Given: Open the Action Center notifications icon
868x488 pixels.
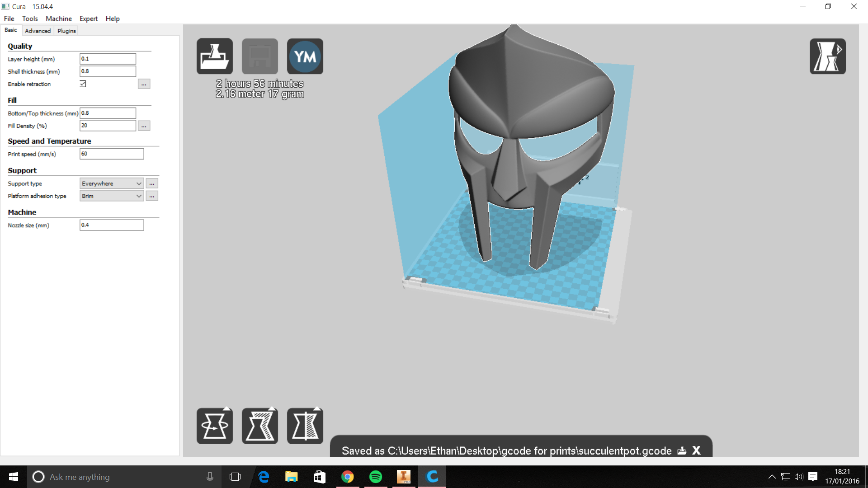Looking at the screenshot, I should 813,477.
